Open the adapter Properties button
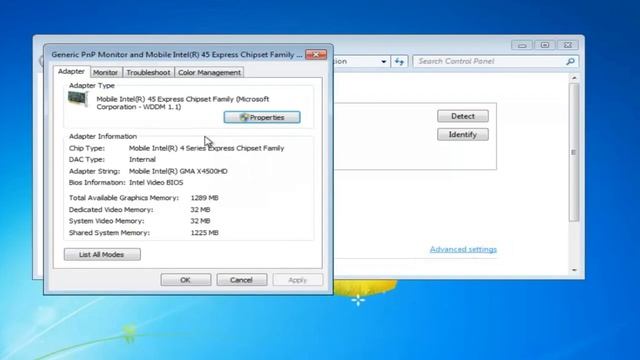Viewport: 640px width, 360px height. pyautogui.click(x=262, y=117)
